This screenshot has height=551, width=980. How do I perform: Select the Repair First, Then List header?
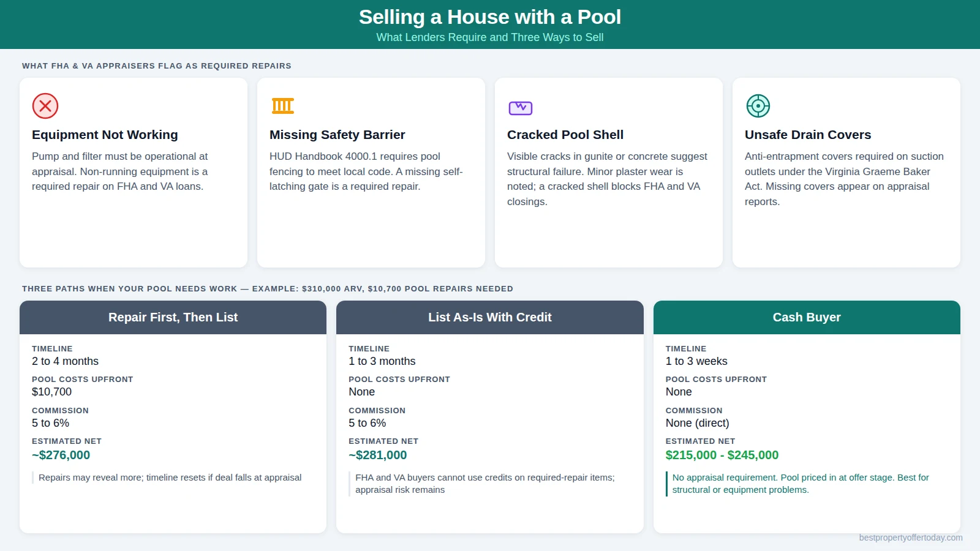click(x=173, y=317)
